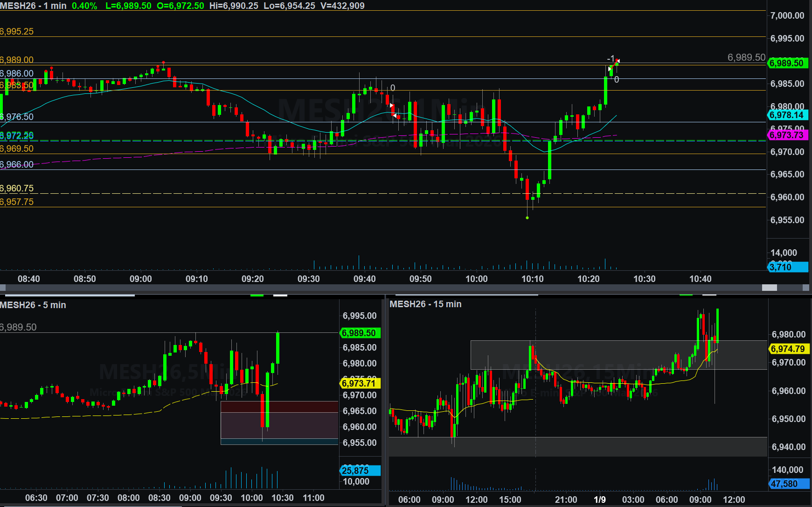Click the 1/9 date label on the 15 min time axis
The width and height of the screenshot is (812, 507).
(x=599, y=500)
